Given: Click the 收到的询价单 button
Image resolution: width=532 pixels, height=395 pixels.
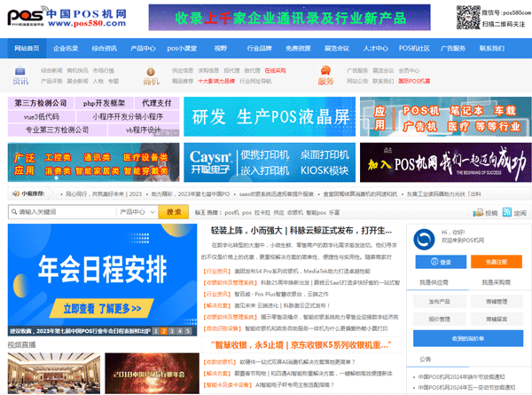Looking at the screenshot, I should pyautogui.click(x=468, y=338).
